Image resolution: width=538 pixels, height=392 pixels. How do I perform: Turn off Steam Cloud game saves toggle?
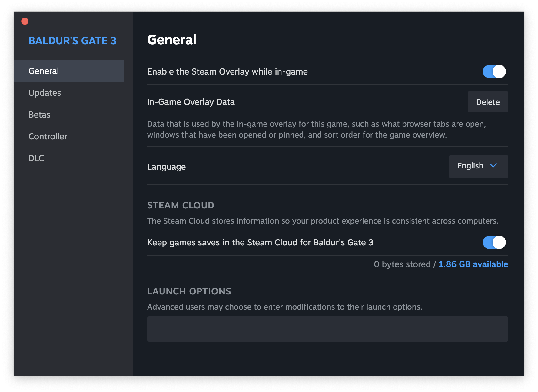point(494,242)
